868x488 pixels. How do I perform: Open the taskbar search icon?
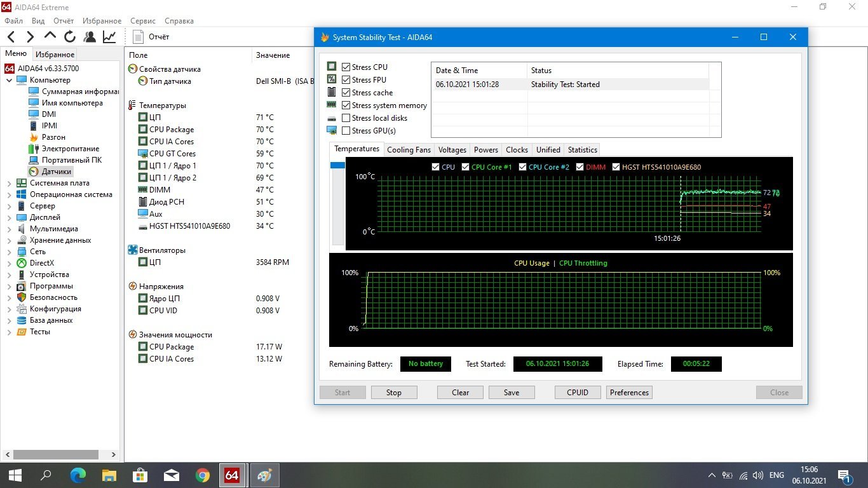coord(46,475)
